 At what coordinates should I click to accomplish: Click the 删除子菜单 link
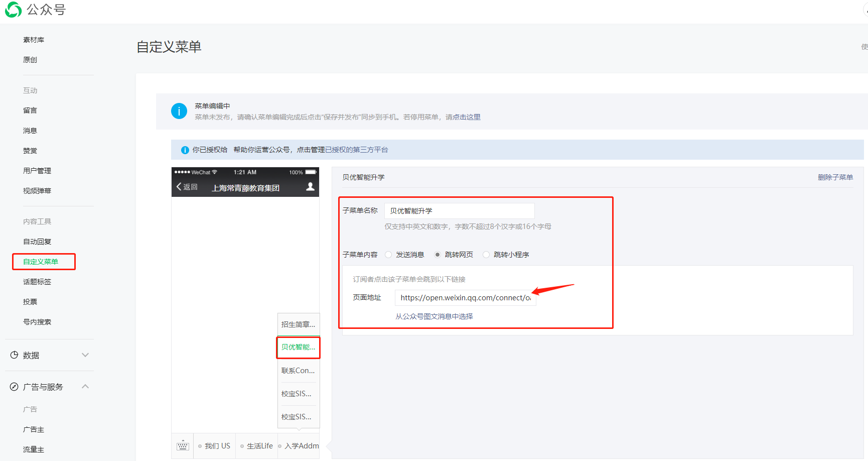click(835, 177)
